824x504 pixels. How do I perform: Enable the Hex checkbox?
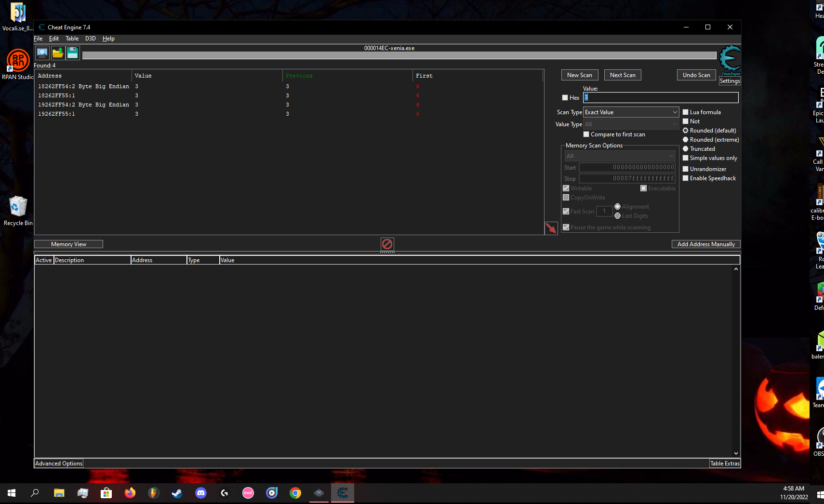click(x=565, y=97)
